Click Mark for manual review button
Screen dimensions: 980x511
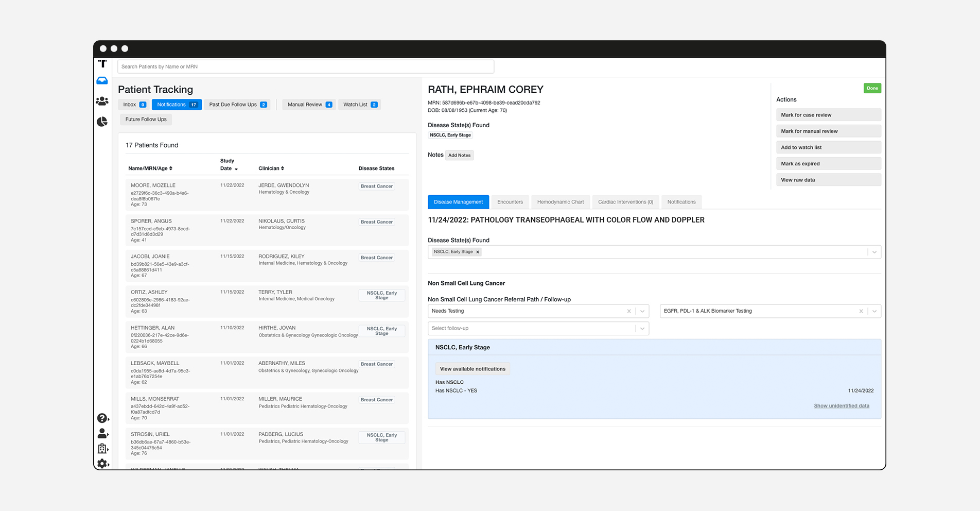click(x=828, y=131)
